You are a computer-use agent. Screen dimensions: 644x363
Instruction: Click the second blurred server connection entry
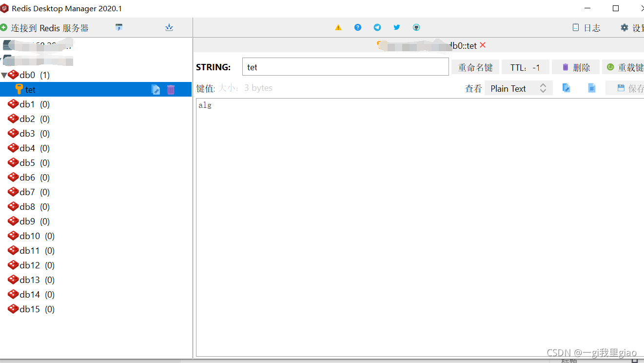pyautogui.click(x=38, y=60)
